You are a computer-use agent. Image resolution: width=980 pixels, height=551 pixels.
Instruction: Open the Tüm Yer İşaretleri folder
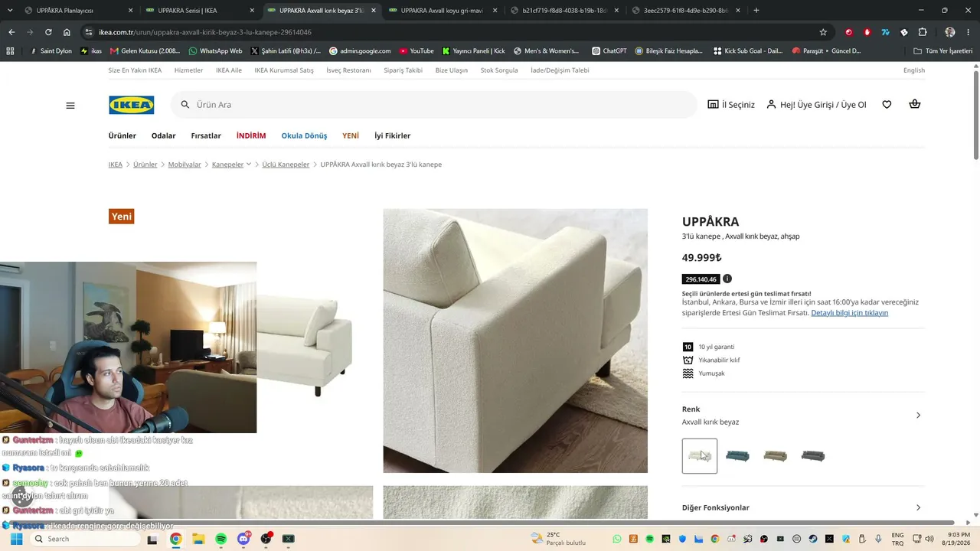[943, 51]
